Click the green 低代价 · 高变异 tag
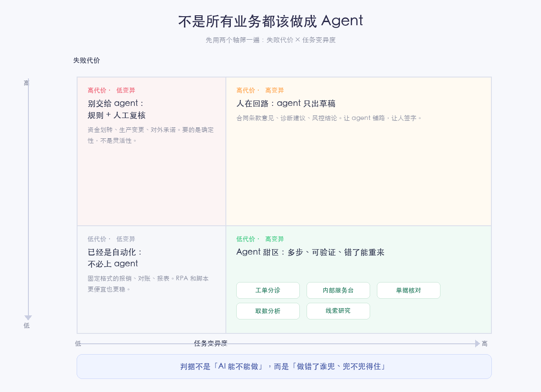This screenshot has height=392, width=541. pyautogui.click(x=260, y=239)
